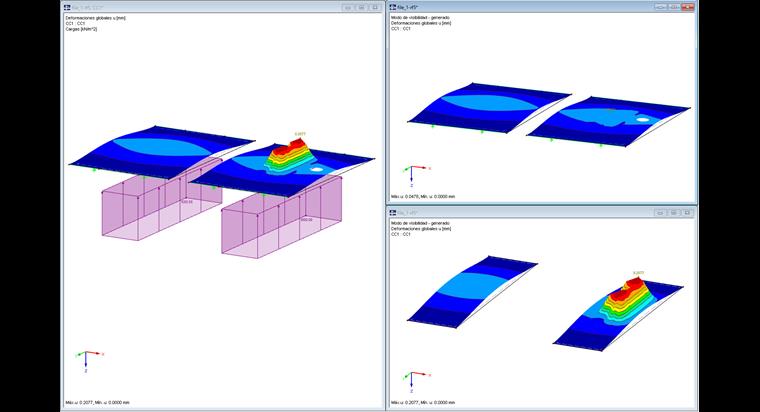This screenshot has height=412, width=760.
Task: Click the XYZ axis triad in the top-right window
Action: pos(416,176)
